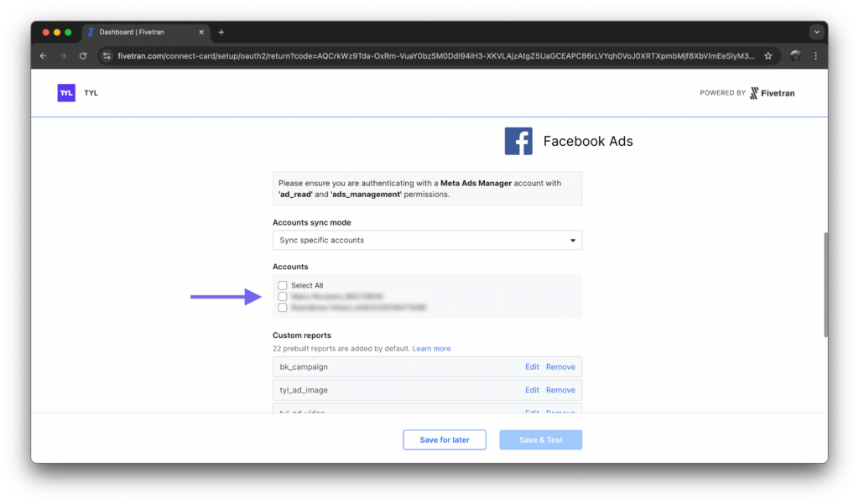
Task: Edit the bk_campaign custom report
Action: pos(532,367)
